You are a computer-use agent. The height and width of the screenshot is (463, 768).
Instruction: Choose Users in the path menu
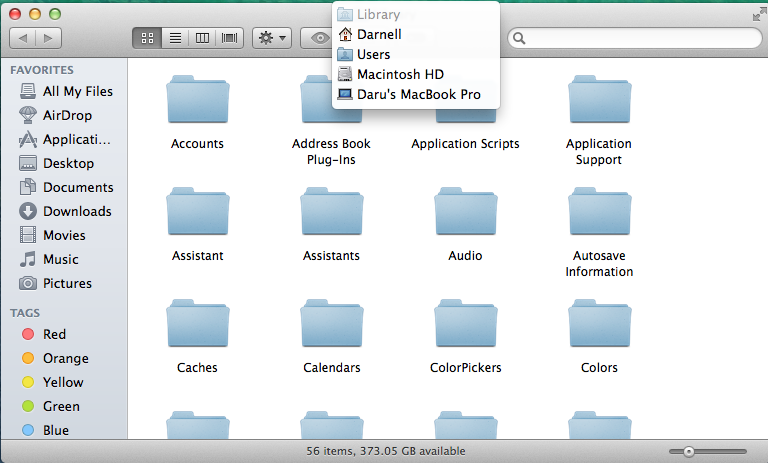[416, 54]
